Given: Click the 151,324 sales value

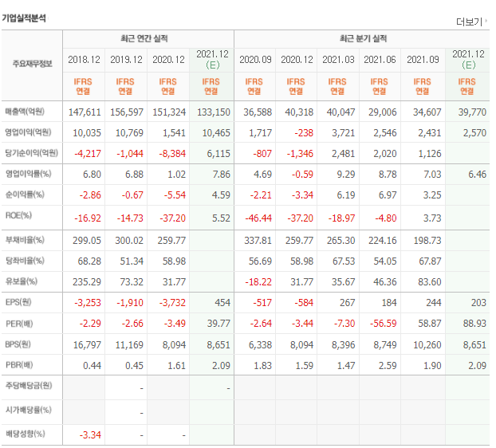Looking at the screenshot, I should [169, 112].
